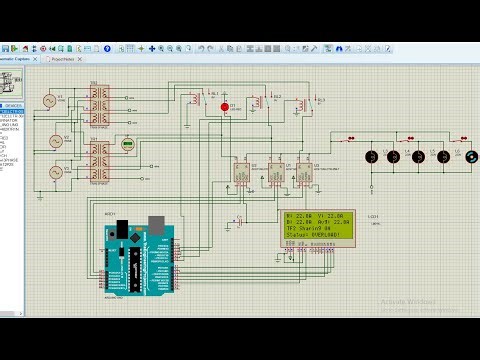Click the red-circle PCB layout toolbar icon
The height and width of the screenshot is (360, 480).
pyautogui.click(x=43, y=49)
